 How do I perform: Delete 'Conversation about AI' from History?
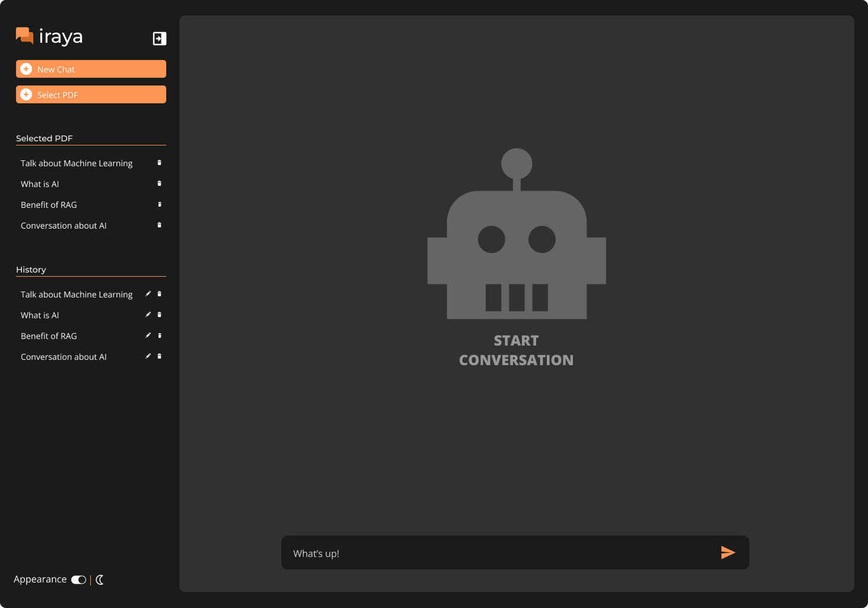[x=159, y=356]
